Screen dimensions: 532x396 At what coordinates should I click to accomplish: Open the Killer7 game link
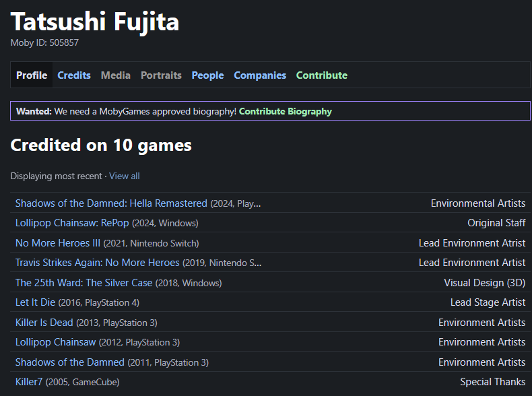(x=29, y=382)
